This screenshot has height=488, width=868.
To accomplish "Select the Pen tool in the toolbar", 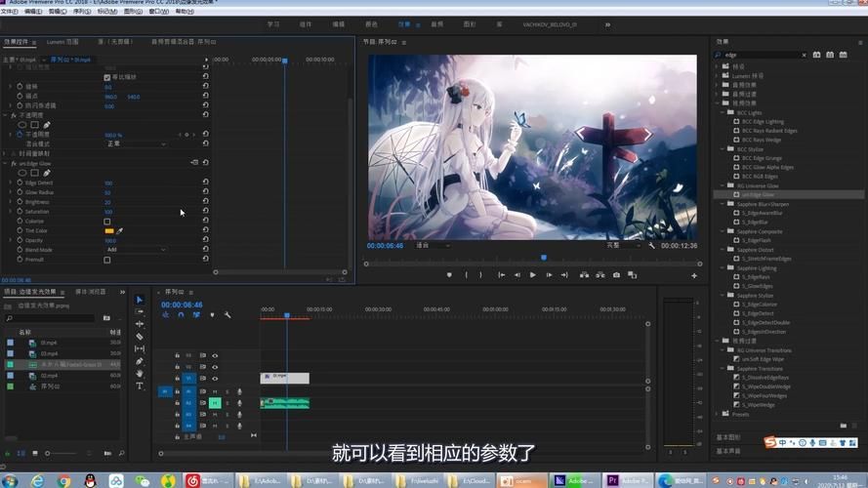I will tap(140, 361).
